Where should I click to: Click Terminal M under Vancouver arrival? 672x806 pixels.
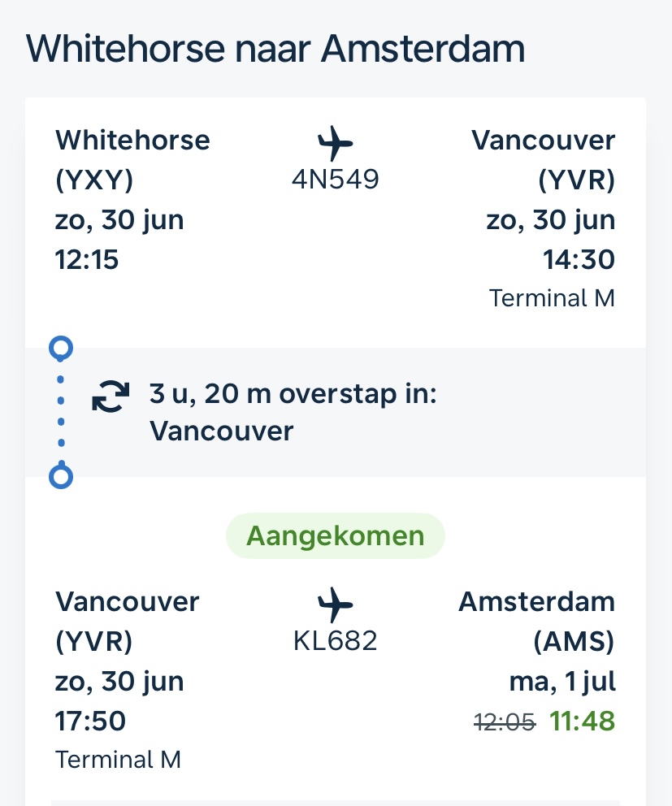(552, 298)
